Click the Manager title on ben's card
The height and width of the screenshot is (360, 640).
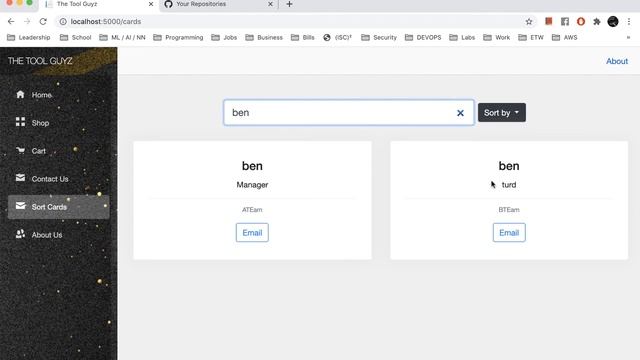tap(252, 185)
